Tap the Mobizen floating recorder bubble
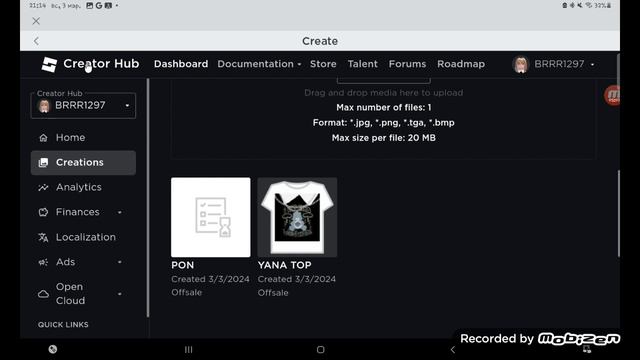Image resolution: width=640 pixels, height=360 pixels. coord(612,96)
